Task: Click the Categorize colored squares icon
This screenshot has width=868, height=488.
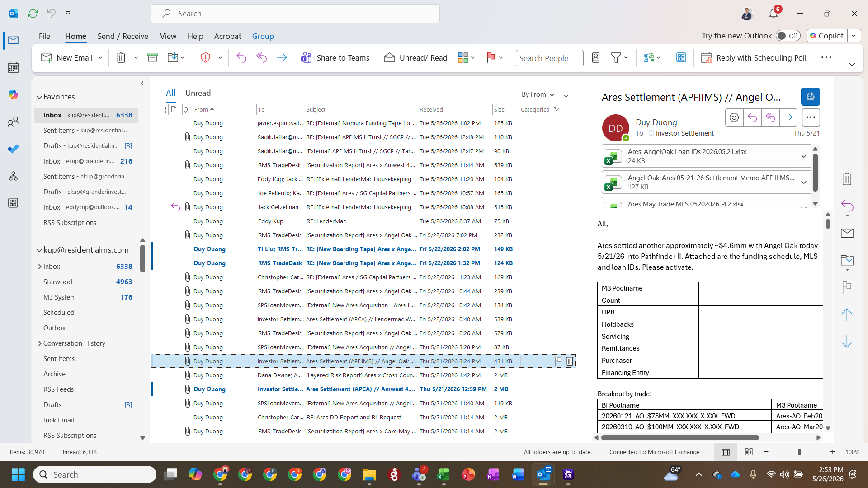Action: coord(463,58)
